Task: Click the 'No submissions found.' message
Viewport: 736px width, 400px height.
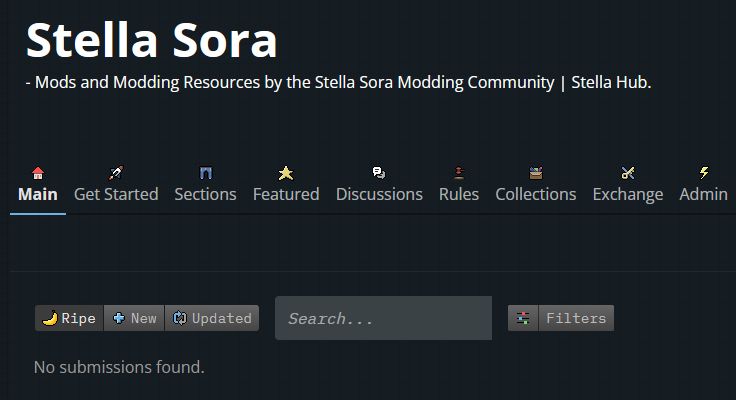Action: (x=119, y=367)
